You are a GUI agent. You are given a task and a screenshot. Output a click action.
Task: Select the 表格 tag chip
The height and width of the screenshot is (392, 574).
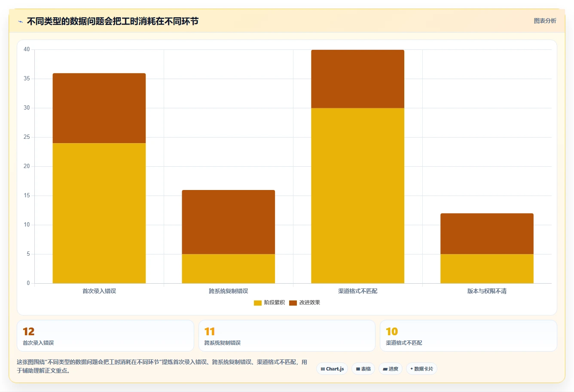(363, 369)
